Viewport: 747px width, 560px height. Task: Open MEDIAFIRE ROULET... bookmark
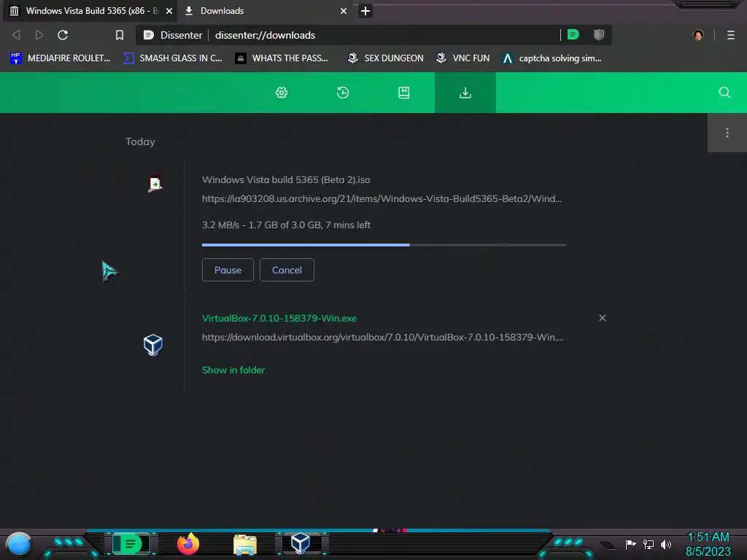pyautogui.click(x=60, y=58)
